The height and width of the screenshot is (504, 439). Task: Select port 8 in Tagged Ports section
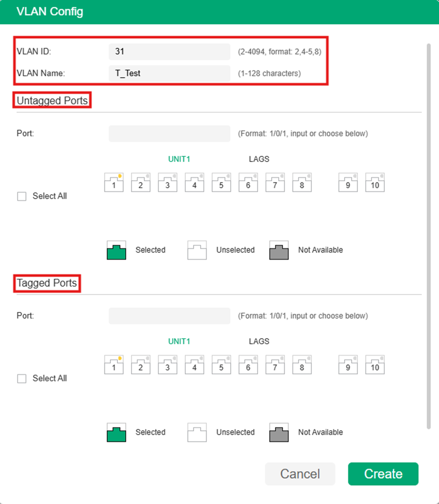[302, 365]
